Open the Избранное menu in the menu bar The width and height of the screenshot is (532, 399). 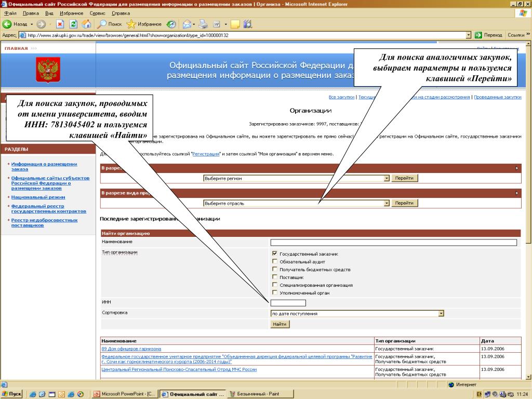(71, 13)
